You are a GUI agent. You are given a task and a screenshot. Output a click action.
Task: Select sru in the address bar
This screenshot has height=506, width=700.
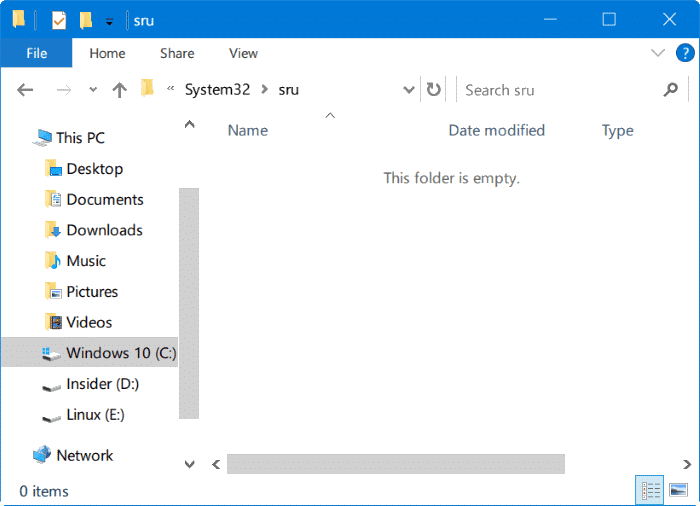coord(288,90)
